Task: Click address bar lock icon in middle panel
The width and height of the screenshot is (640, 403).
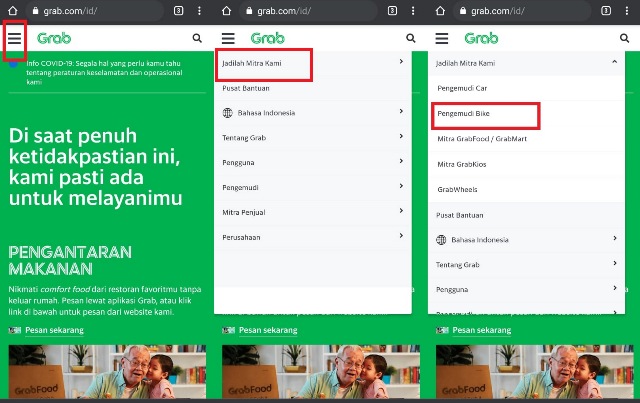Action: 249,11
